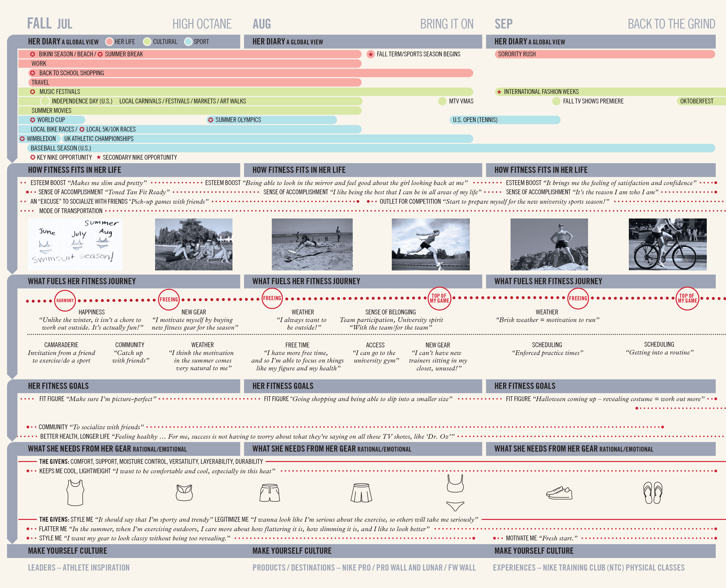Screen dimensions: 726x588
Task: Click the AUG month heading
Action: click(262, 24)
